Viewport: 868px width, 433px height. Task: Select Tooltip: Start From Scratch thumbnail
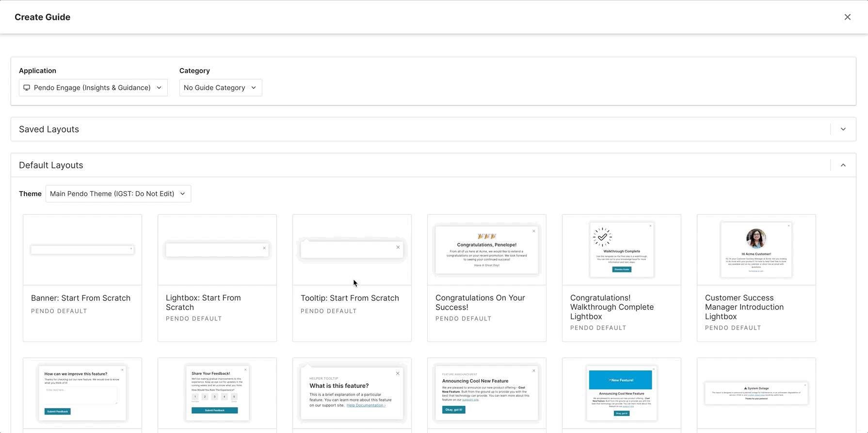pos(352,250)
